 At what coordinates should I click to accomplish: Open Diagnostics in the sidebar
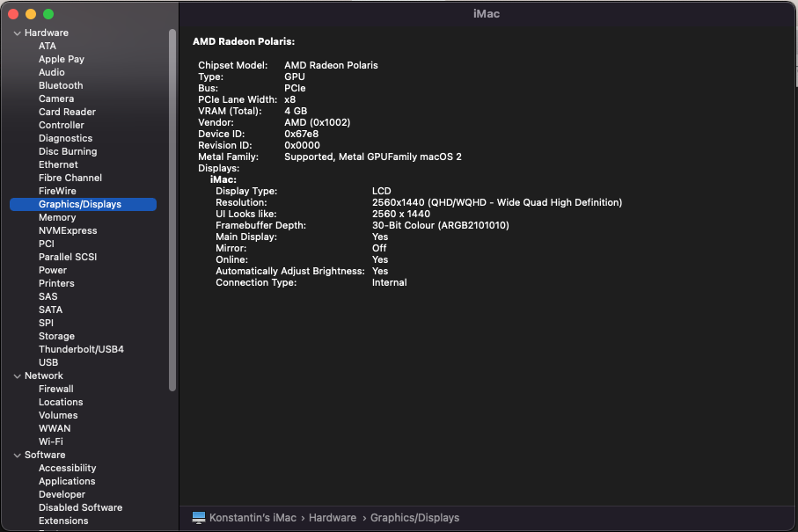point(66,138)
